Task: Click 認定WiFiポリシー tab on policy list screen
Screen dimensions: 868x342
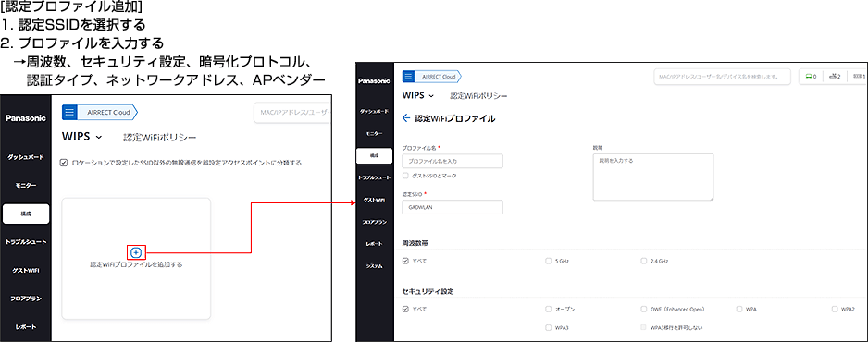Action: [159, 137]
